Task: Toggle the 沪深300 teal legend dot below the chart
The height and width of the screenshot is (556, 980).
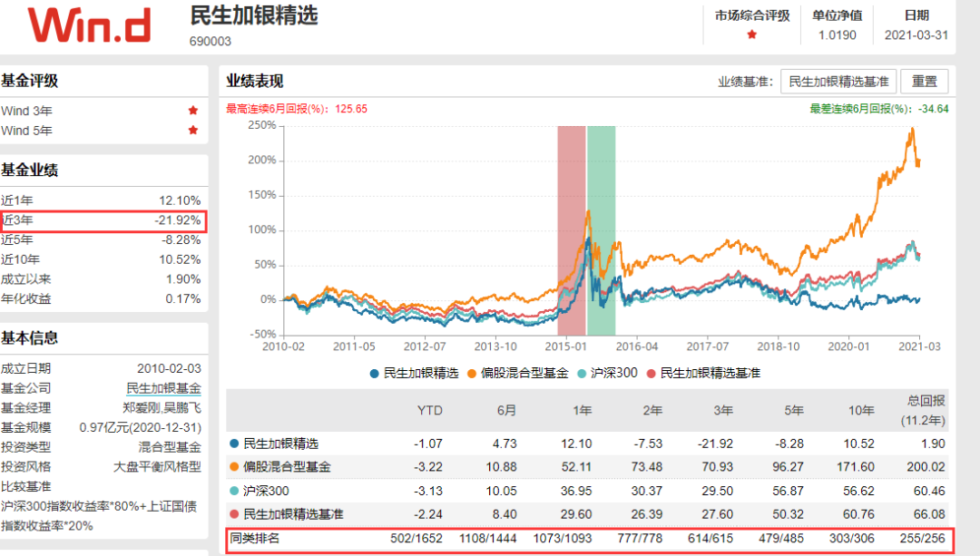Action: click(x=582, y=374)
